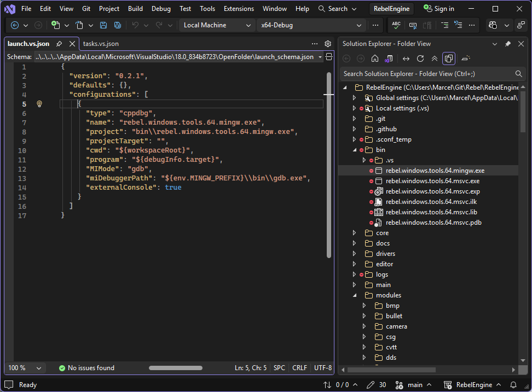Open the Build menu
This screenshot has width=532, height=392.
(135, 9)
